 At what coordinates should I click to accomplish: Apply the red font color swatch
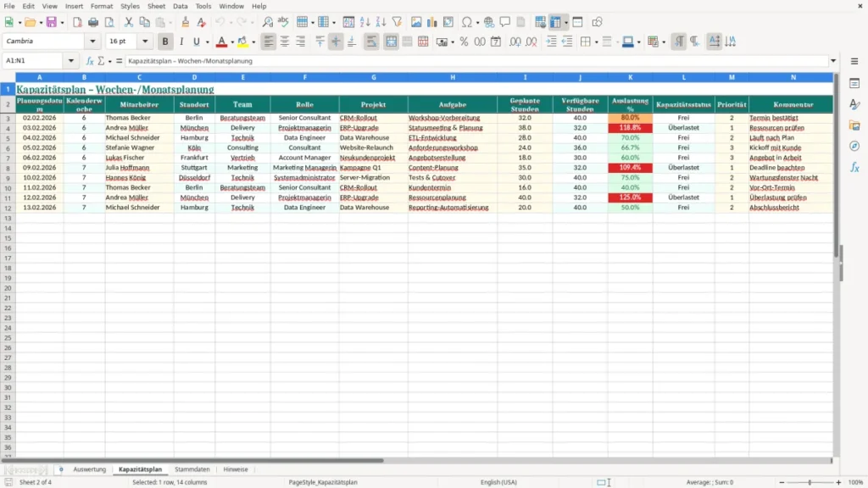[x=221, y=42]
